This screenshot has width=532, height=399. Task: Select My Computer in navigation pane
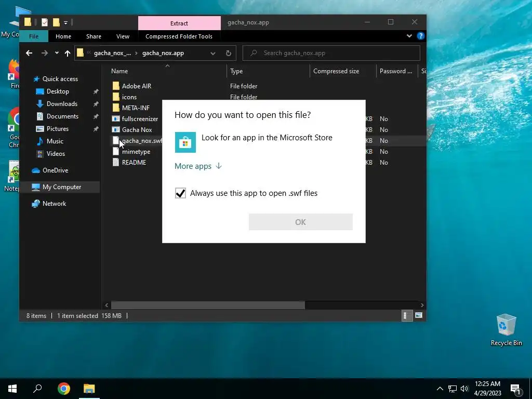61,187
